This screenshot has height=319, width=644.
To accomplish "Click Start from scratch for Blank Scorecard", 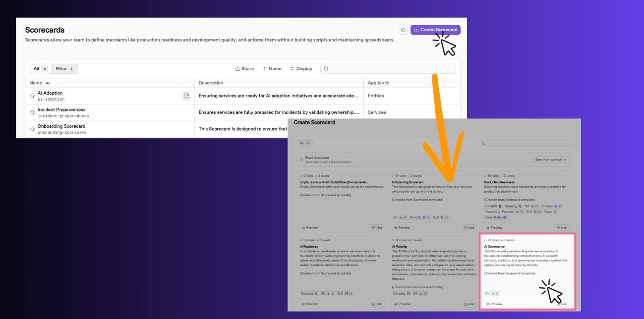I will pos(550,160).
